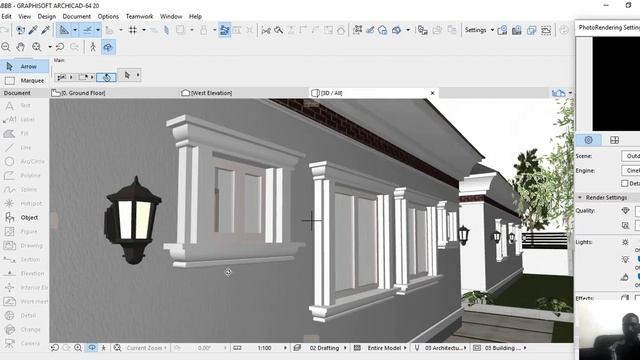This screenshot has width=640, height=360.
Task: Open the size layout tab in PhotoRendering
Action: (x=614, y=140)
